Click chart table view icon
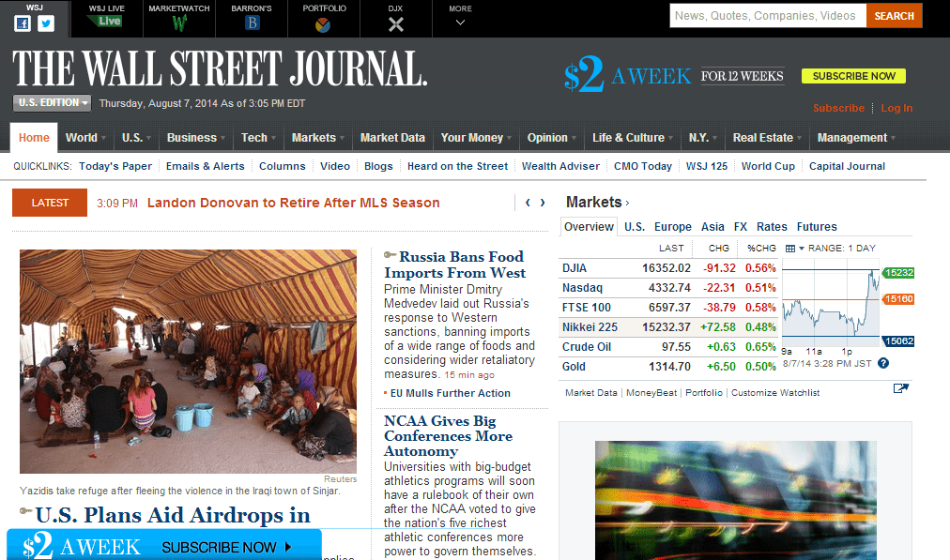Viewport: 950px width, 560px height. point(790,249)
